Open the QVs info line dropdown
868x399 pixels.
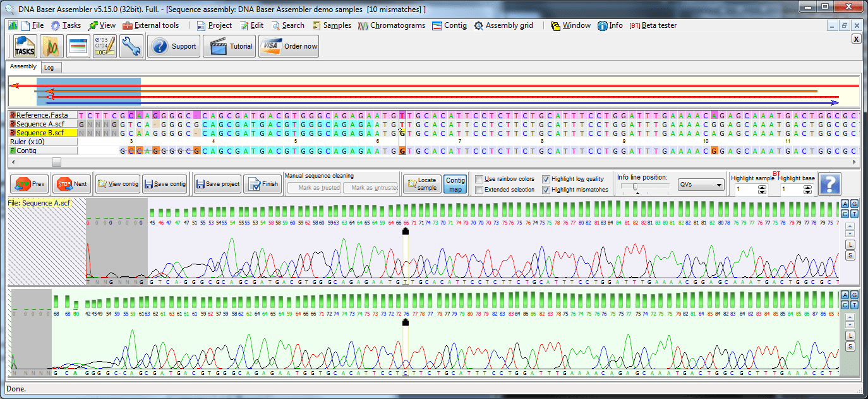tap(701, 185)
